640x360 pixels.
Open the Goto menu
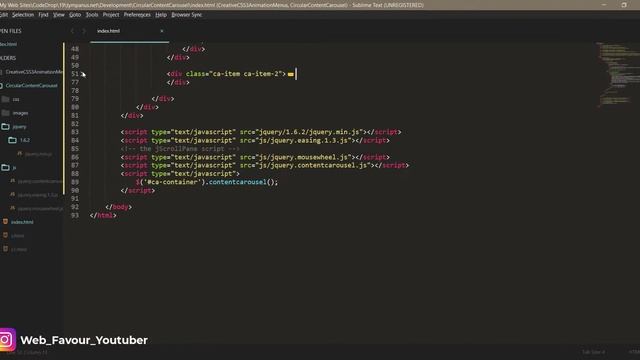pos(75,15)
